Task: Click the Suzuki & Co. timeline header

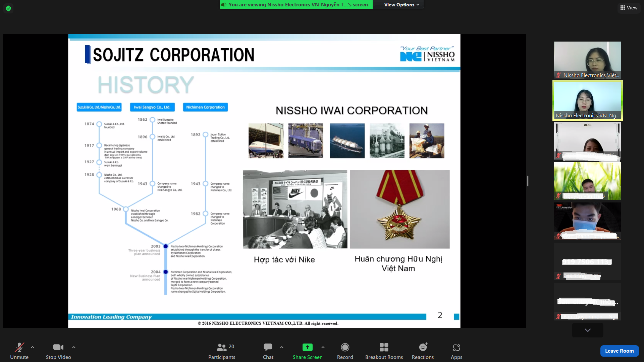Action: point(99,107)
